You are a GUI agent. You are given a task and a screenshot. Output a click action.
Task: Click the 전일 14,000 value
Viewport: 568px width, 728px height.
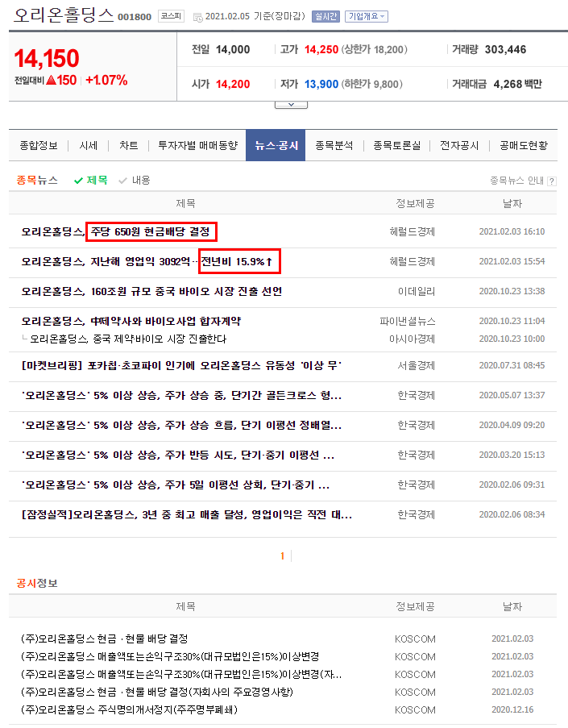point(233,50)
